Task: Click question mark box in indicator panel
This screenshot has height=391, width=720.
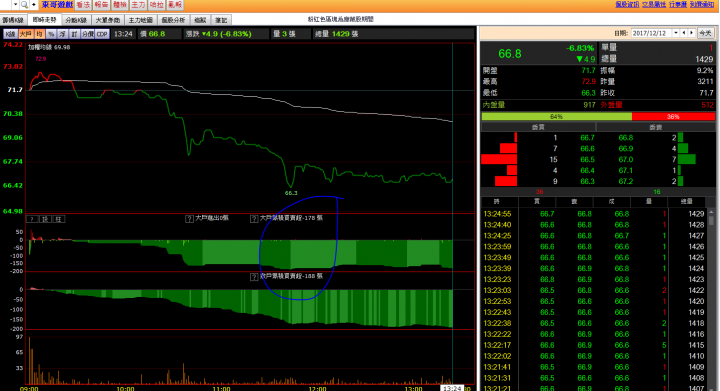Action: (x=32, y=219)
